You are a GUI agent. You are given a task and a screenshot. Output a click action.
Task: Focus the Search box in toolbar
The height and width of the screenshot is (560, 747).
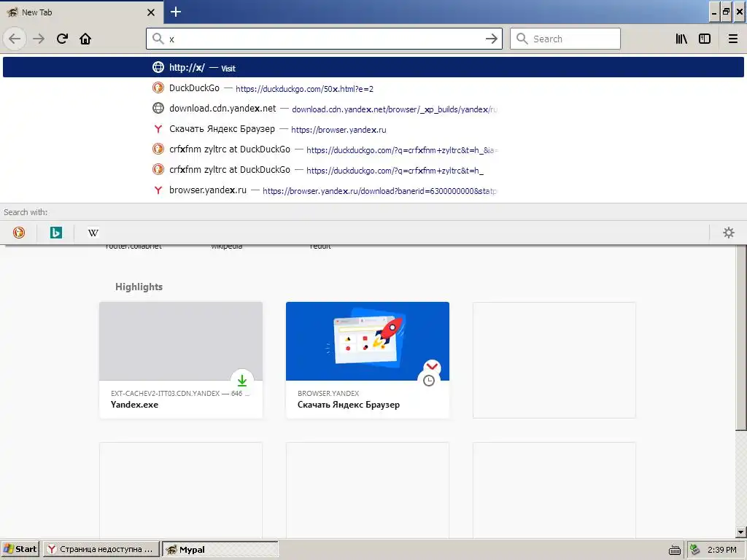point(565,39)
